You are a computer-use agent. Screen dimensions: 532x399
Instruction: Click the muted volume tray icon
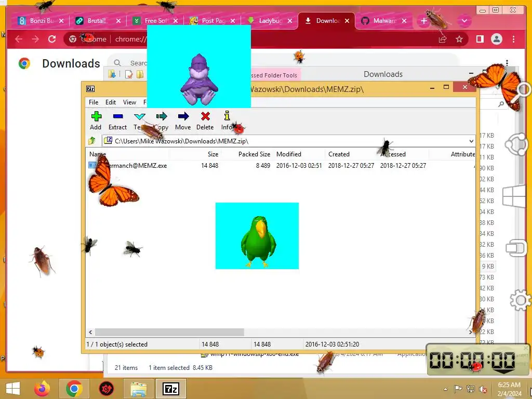pos(483,389)
